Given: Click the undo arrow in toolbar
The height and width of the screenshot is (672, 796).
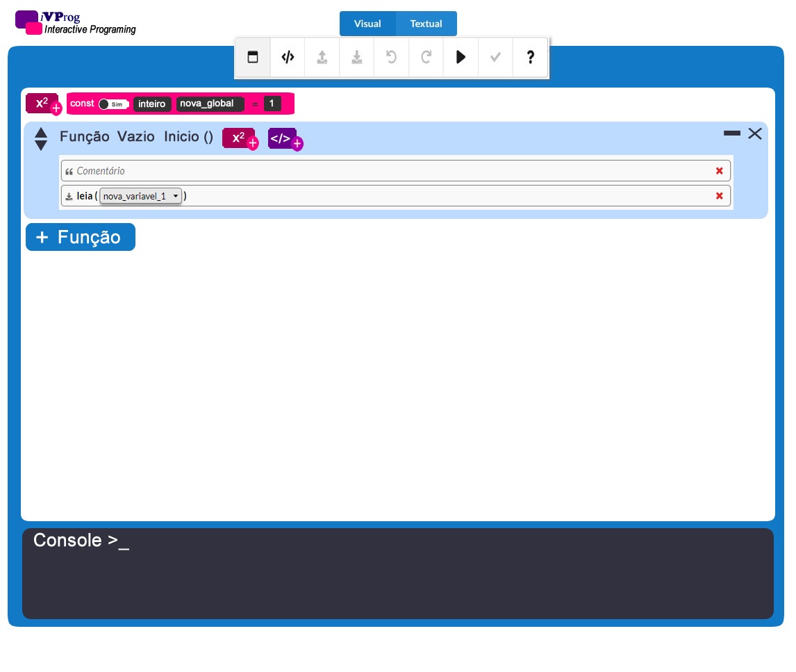Looking at the screenshot, I should pos(392,58).
